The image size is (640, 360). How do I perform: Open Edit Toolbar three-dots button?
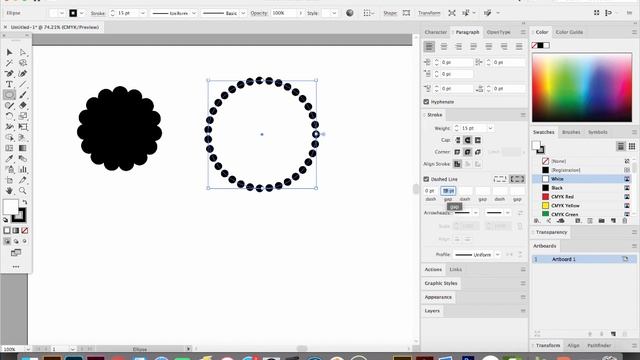(x=16, y=267)
